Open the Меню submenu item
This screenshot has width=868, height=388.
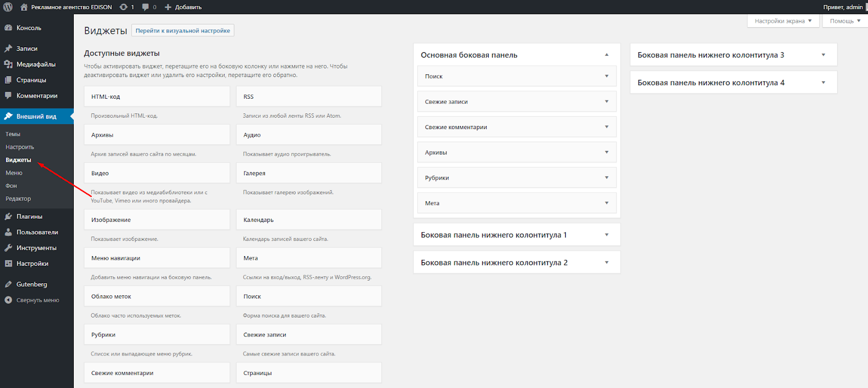(x=14, y=173)
